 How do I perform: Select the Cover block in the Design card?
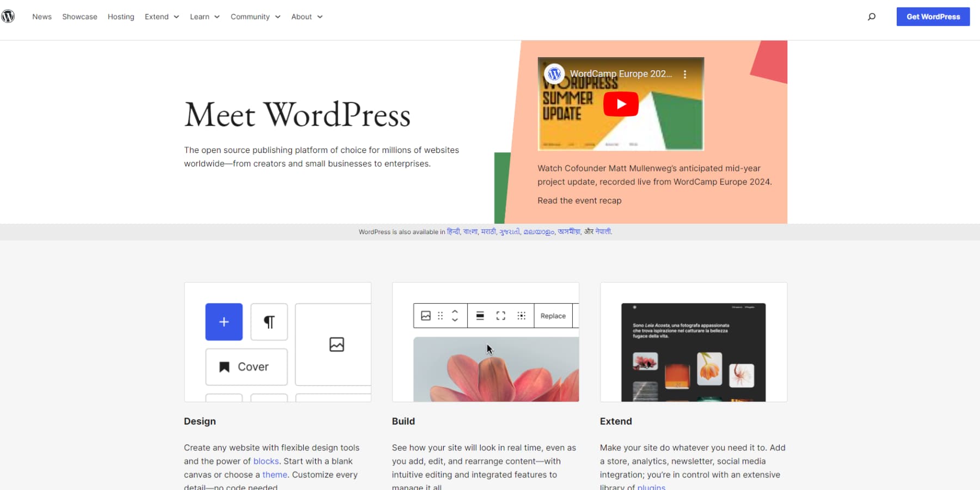click(246, 366)
